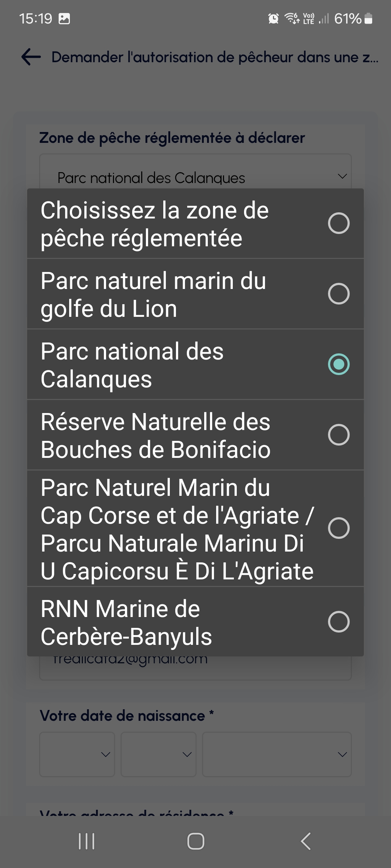Tap the Android back navigation chevron
The height and width of the screenshot is (868, 391).
pyautogui.click(x=306, y=841)
